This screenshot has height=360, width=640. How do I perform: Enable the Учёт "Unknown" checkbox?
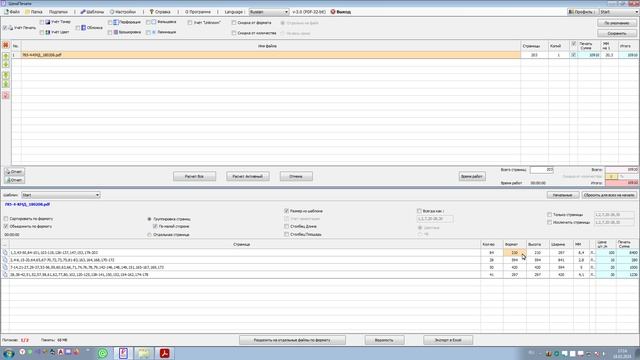[190, 23]
